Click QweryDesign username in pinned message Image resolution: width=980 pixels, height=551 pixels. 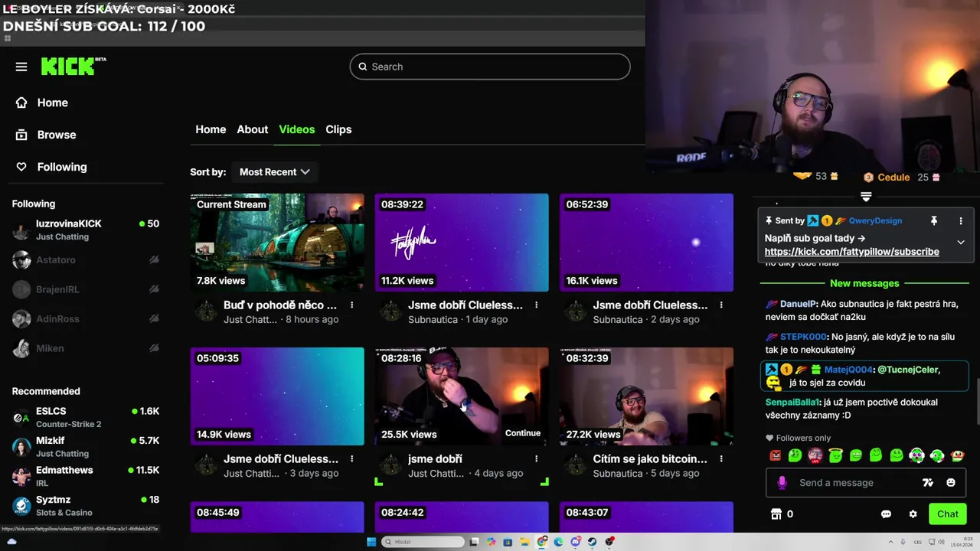[875, 220]
